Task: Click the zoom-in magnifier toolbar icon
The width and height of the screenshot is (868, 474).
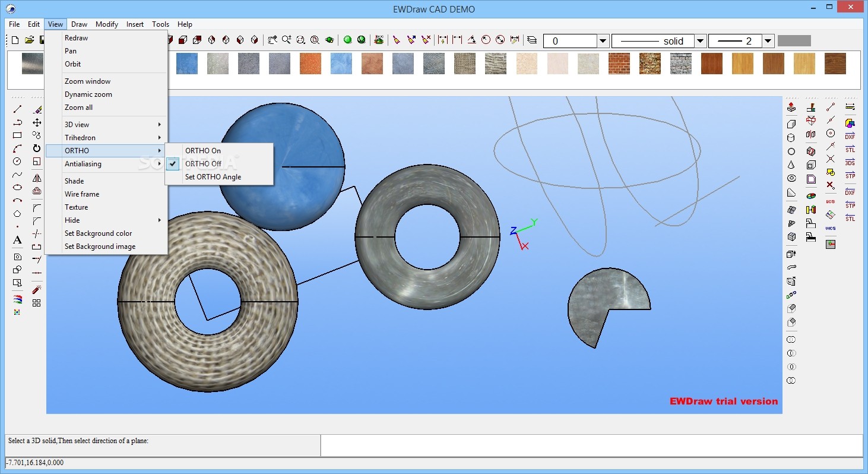Action: (x=287, y=40)
